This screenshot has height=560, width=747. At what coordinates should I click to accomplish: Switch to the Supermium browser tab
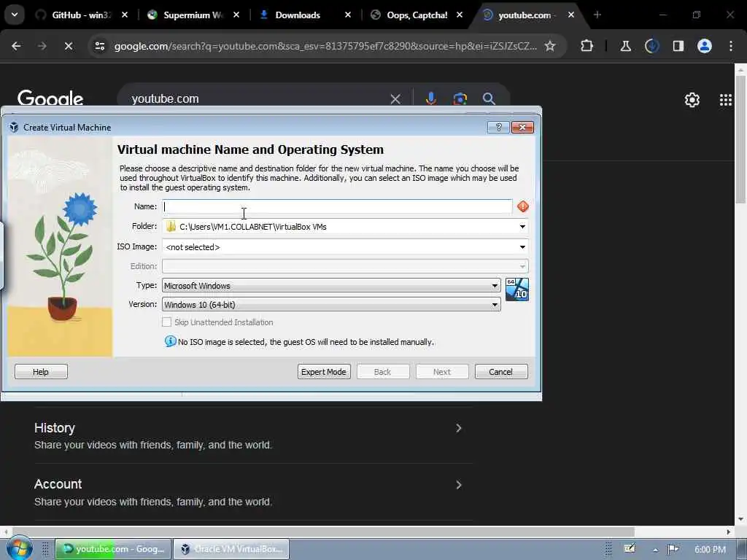coord(193,15)
